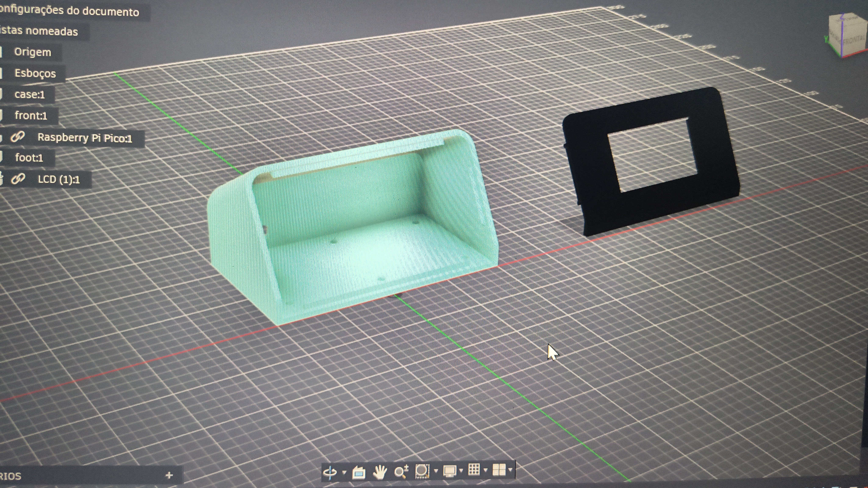Select the LCD (1):1 component
Viewport: 868px width, 488px height.
coord(59,180)
